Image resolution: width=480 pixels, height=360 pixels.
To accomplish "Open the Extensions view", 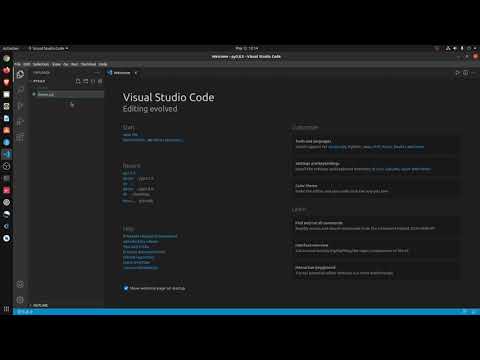I will tap(20, 138).
